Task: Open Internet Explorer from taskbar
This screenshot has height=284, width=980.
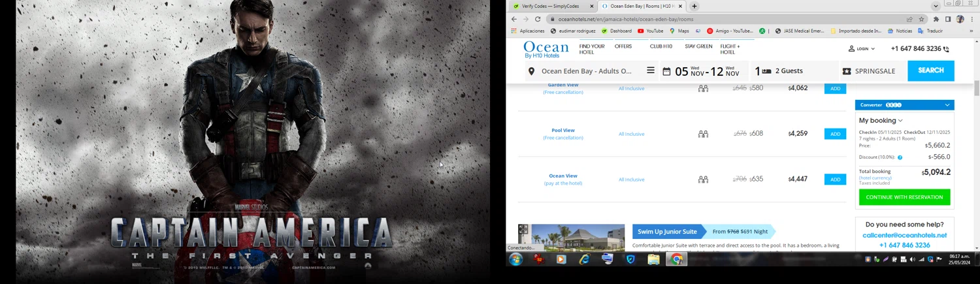Action: point(584,259)
